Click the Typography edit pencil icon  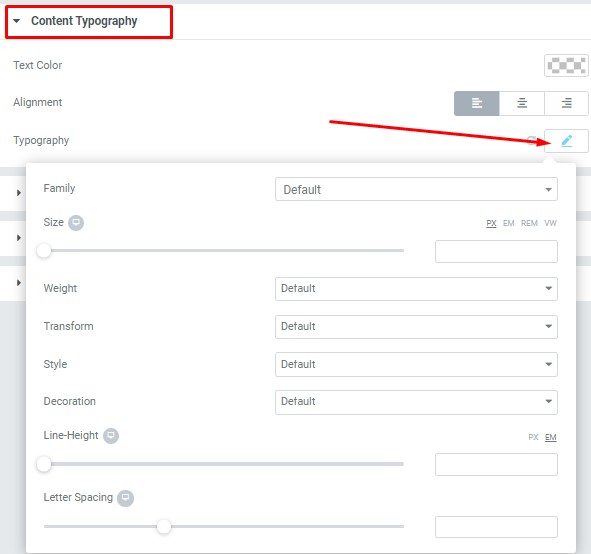coord(566,141)
